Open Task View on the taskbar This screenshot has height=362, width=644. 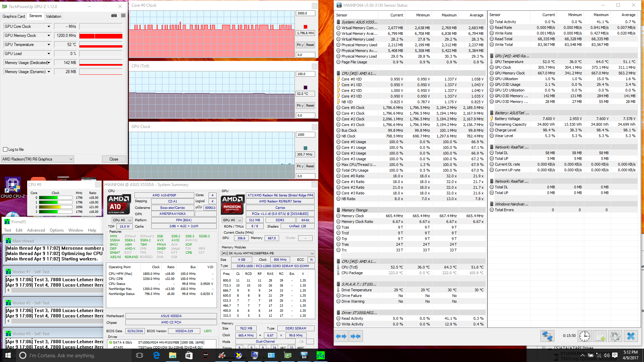click(140, 355)
